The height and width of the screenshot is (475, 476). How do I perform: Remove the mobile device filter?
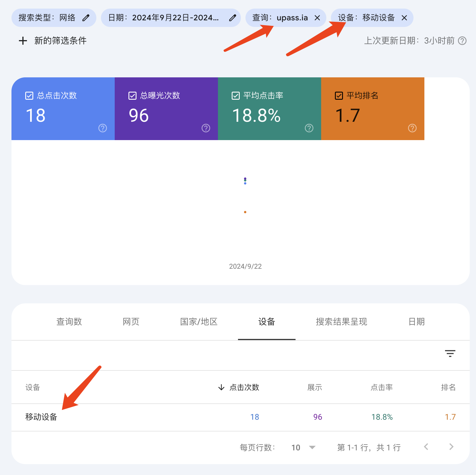click(404, 18)
